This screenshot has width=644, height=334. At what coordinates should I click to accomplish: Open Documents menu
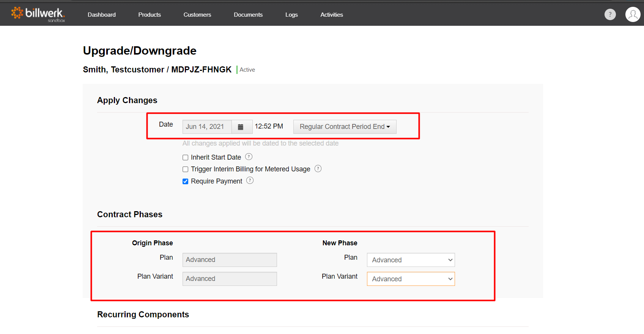point(248,14)
